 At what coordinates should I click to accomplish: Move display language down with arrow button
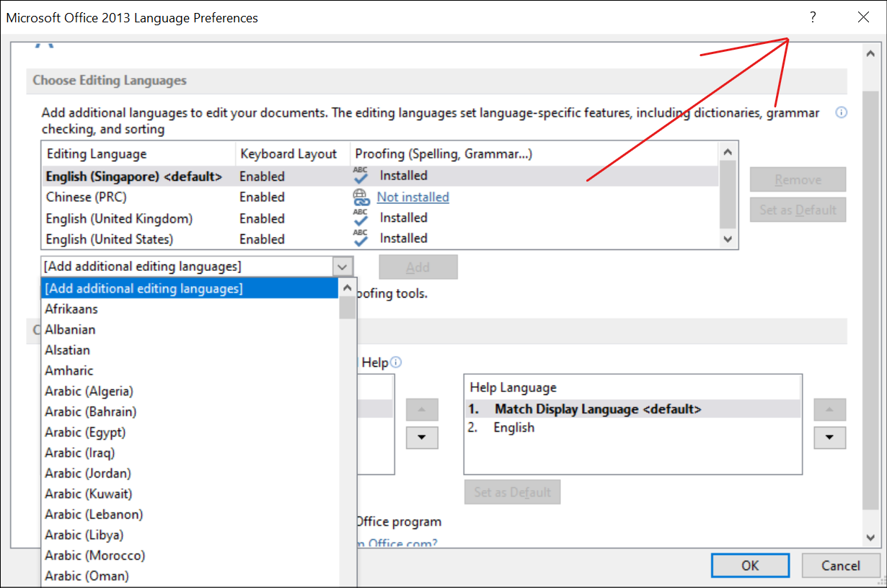[x=422, y=437]
